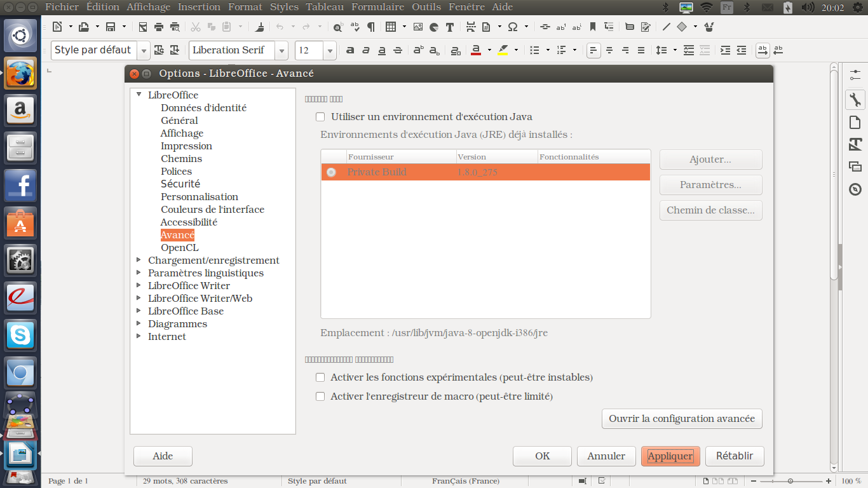
Task: Open the Fichier menu
Action: [x=62, y=7]
